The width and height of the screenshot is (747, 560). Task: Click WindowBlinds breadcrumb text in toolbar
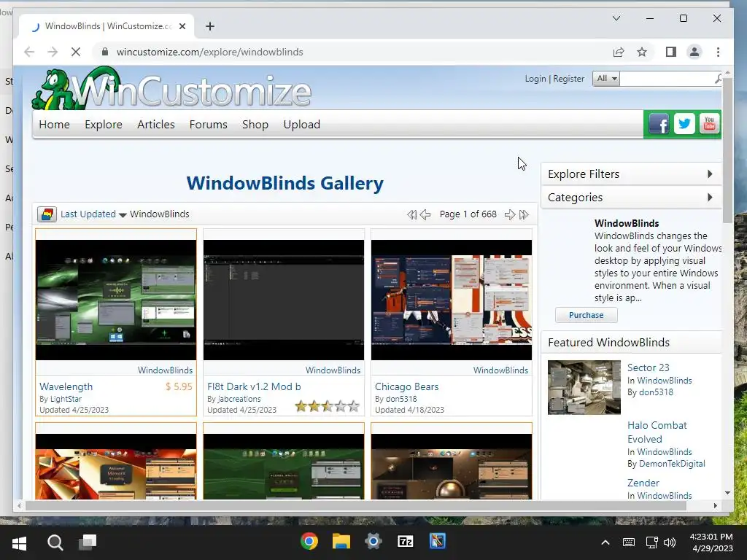(x=160, y=214)
